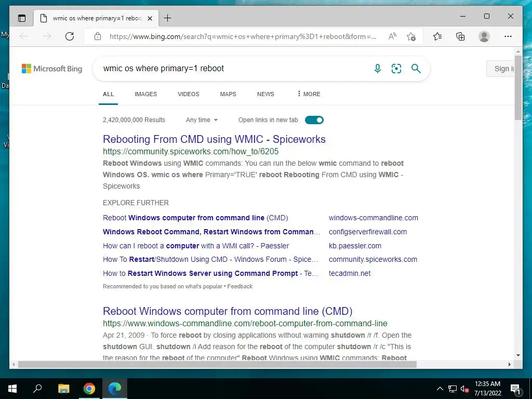Open How To Restart/Shutdown Using CMD link
The width and height of the screenshot is (532, 399).
[x=210, y=259]
